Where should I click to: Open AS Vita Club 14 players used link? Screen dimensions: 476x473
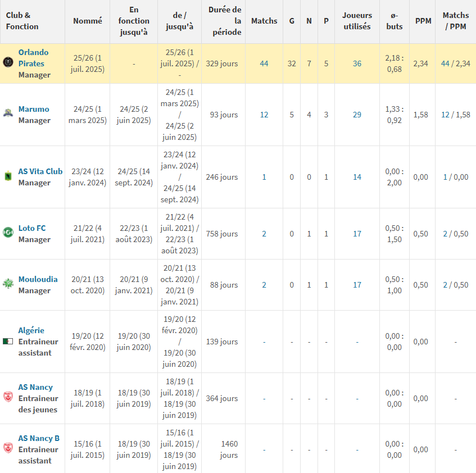(357, 177)
